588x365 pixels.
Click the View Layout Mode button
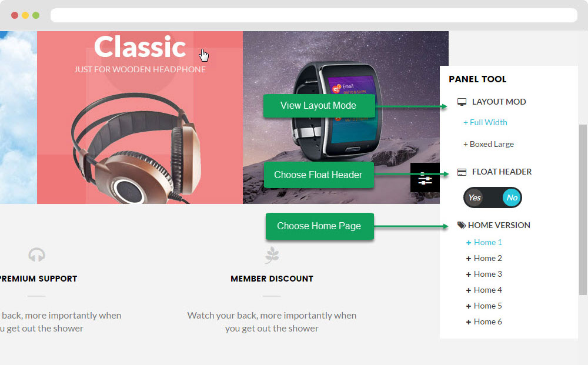319,106
